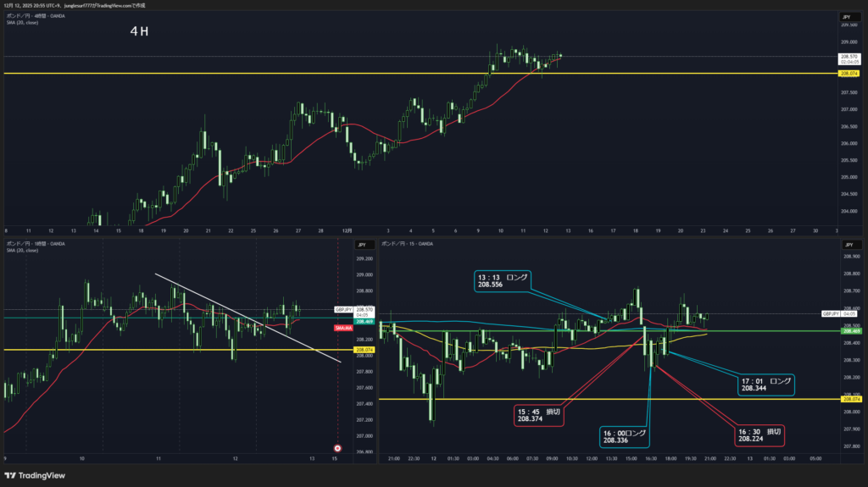Click the GBPJPY price tag on 1-hour chart
The image size is (868, 487).
344,310
